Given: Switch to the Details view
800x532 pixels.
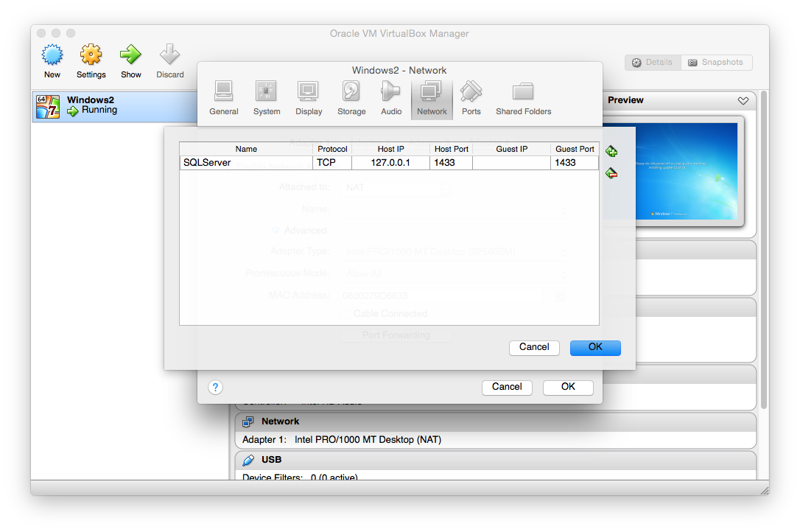Looking at the screenshot, I should tap(653, 63).
